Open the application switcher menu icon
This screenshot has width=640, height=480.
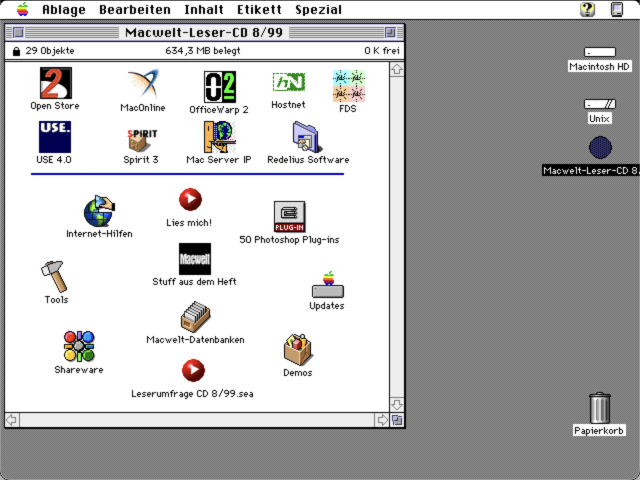click(x=617, y=9)
